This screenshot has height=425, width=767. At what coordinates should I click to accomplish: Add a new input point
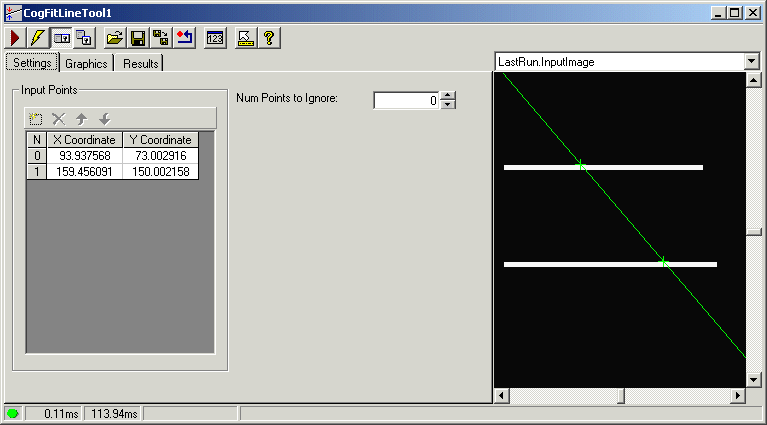tap(36, 118)
